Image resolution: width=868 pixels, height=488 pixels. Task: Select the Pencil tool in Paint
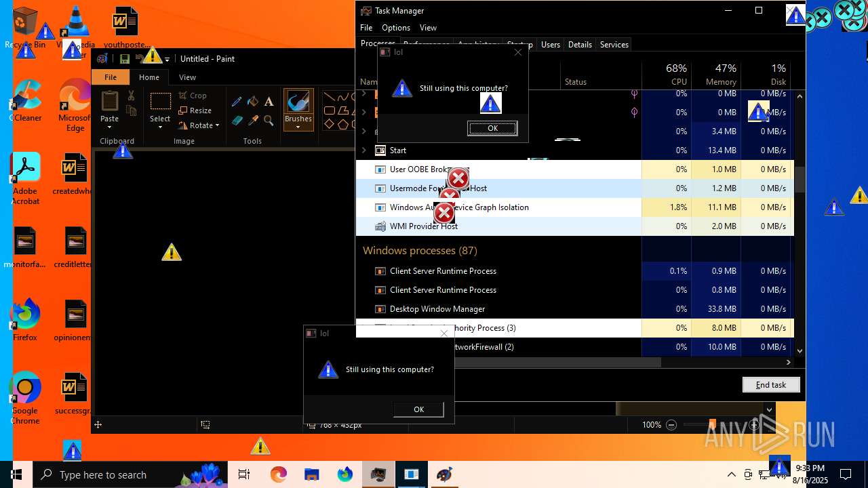tap(237, 102)
